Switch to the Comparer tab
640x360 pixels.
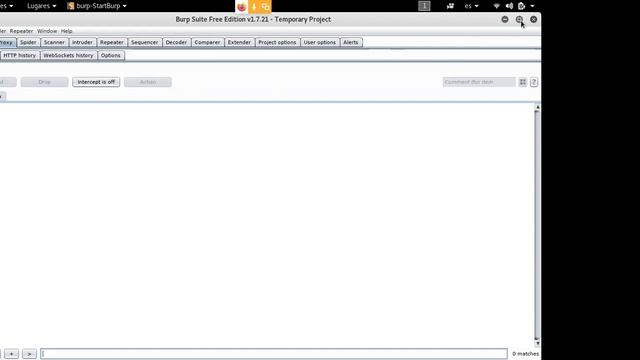(x=207, y=42)
